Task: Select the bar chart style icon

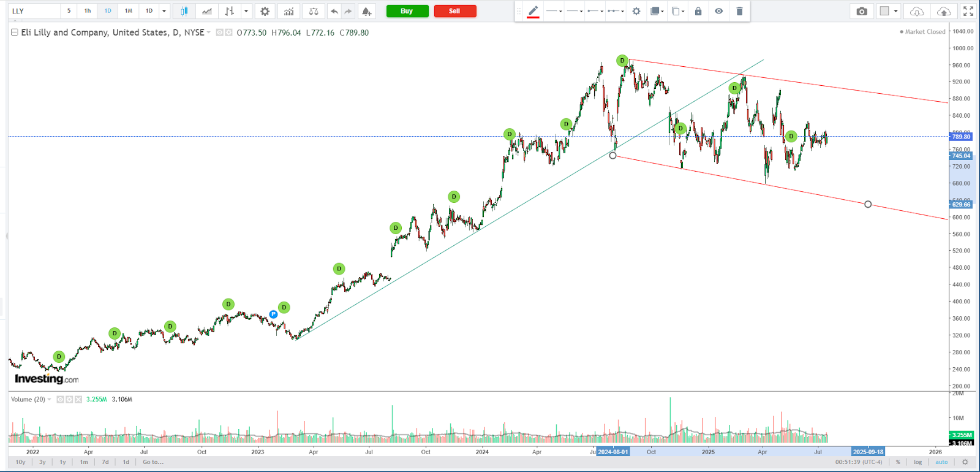Action: pyautogui.click(x=230, y=11)
